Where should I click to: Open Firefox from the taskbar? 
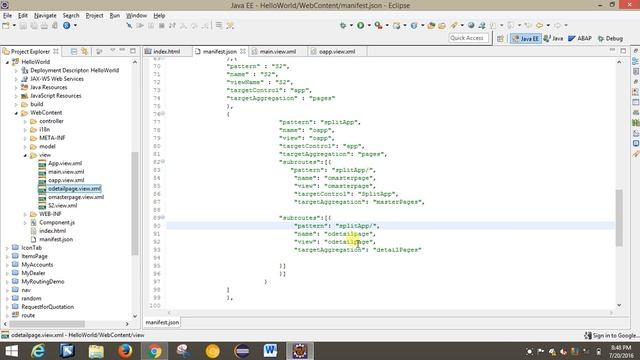pyautogui.click(x=125, y=351)
